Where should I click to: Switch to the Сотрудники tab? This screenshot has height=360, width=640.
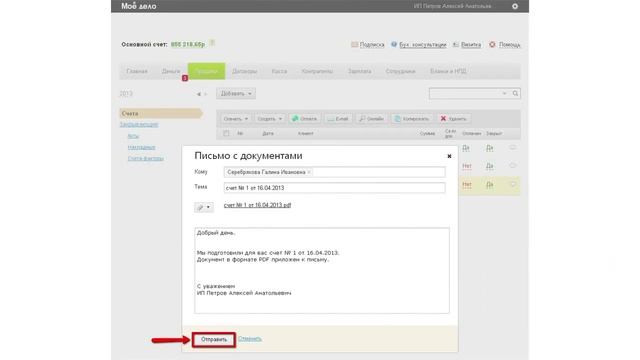pyautogui.click(x=400, y=71)
